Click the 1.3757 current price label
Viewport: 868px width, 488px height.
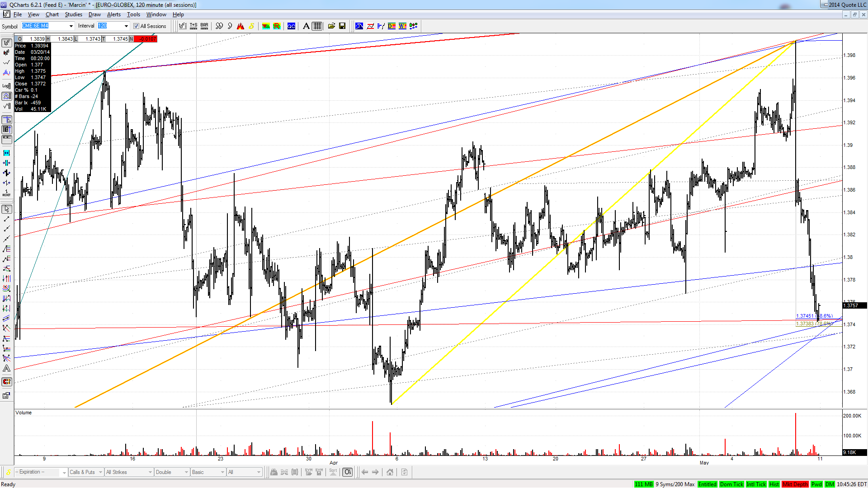854,306
